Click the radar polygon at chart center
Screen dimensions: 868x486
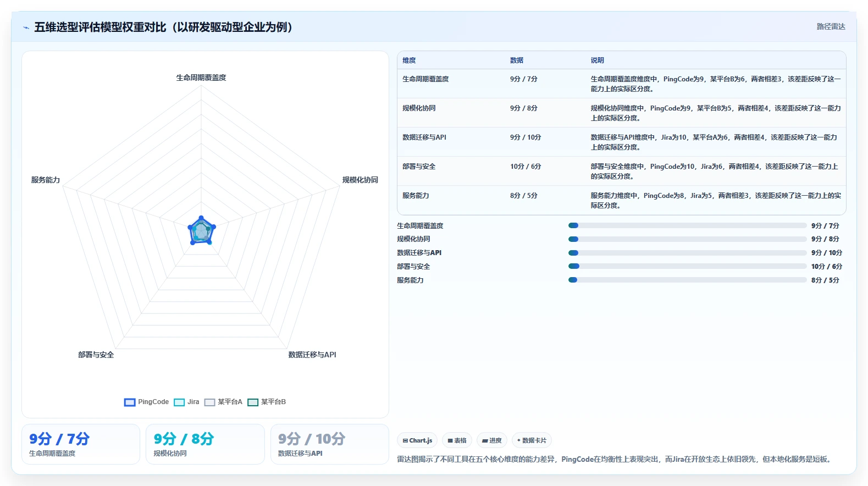click(x=201, y=231)
